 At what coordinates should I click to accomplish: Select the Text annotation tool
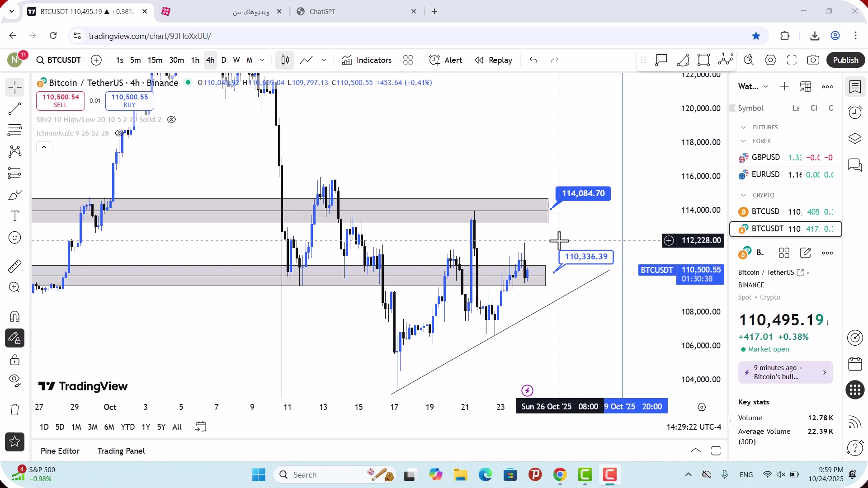point(14,216)
